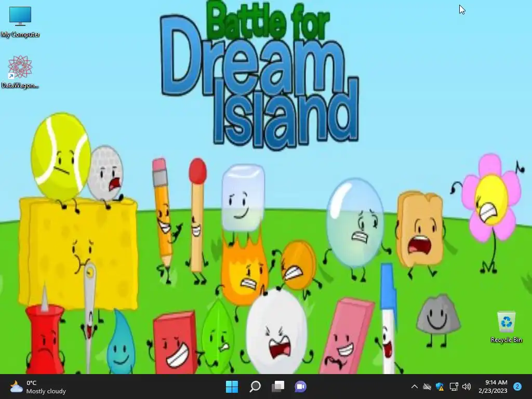Screen dimensions: 532x399
Task: Launch the Chat camera app icon
Action: click(301, 387)
